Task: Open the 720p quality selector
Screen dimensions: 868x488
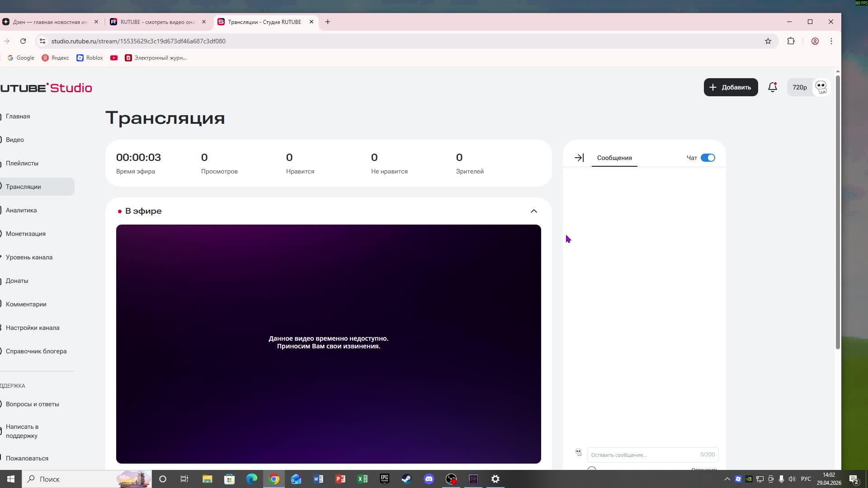Action: [x=799, y=87]
